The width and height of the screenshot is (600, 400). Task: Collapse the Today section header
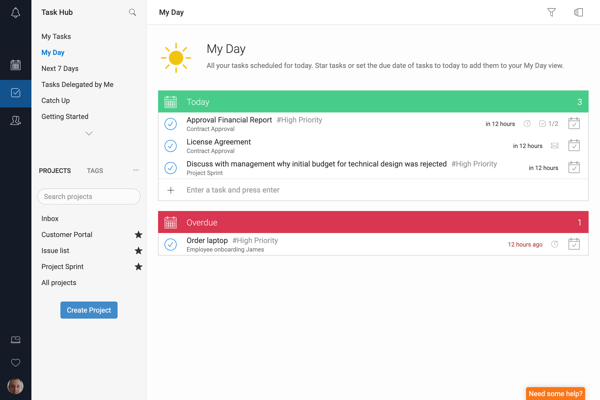tap(373, 102)
